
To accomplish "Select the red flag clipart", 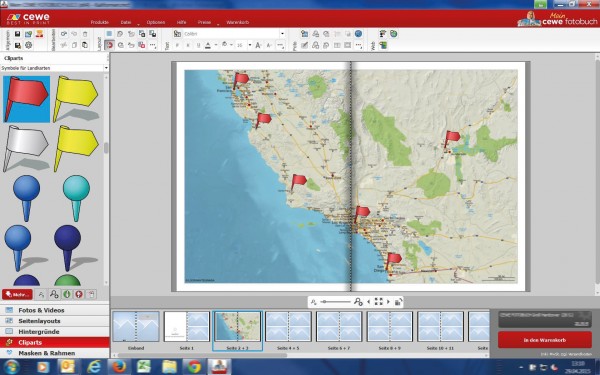I will pos(26,99).
